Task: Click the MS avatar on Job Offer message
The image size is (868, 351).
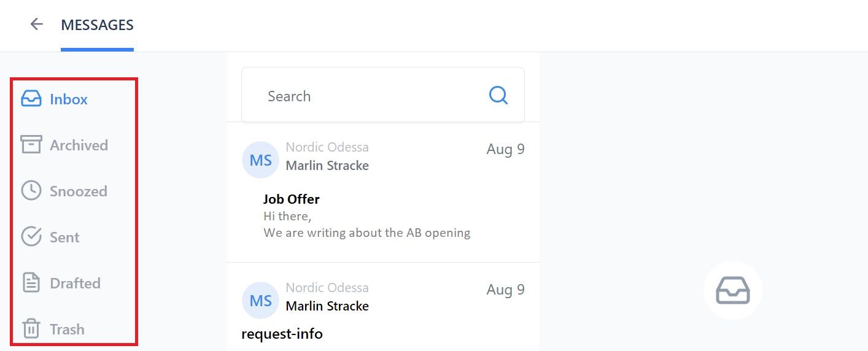Action: click(261, 160)
